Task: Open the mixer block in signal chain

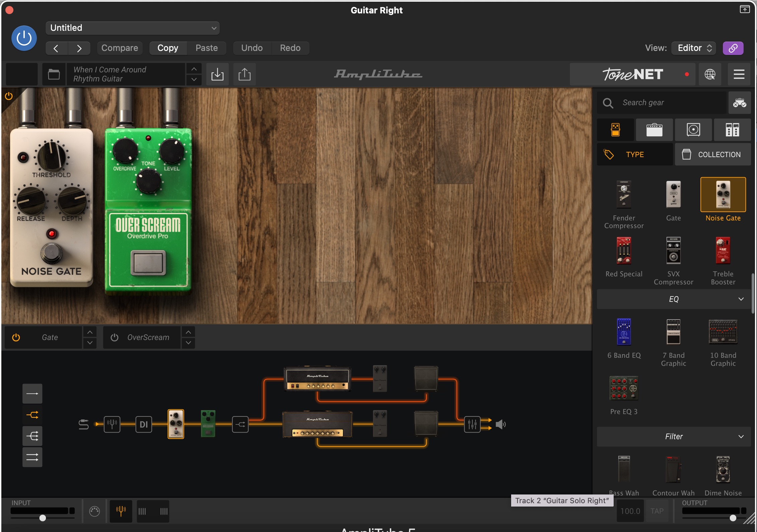Action: tap(472, 424)
